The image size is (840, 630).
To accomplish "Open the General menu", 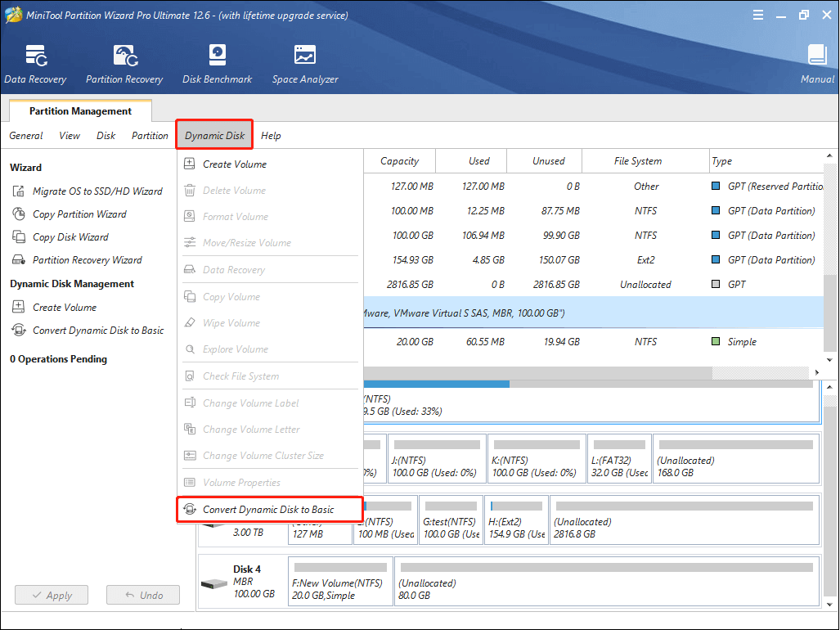I will [x=25, y=136].
